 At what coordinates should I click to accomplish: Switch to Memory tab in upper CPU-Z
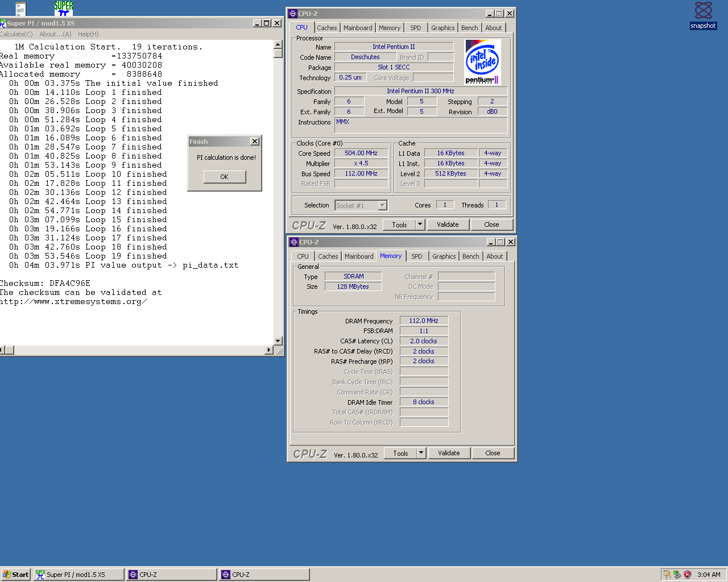[x=390, y=28]
